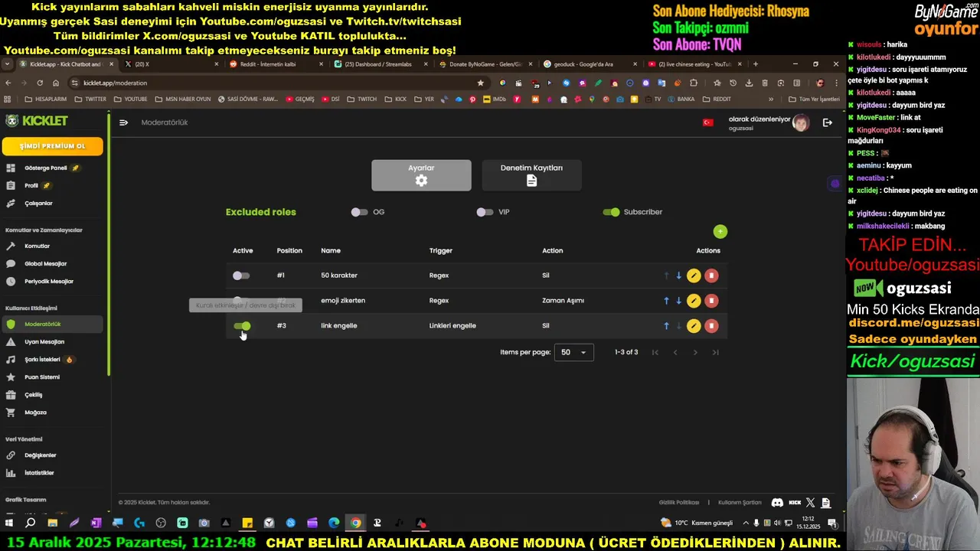Viewport: 980px width, 551px height.
Task: Open the Ayarlar settings tab
Action: pyautogui.click(x=421, y=175)
